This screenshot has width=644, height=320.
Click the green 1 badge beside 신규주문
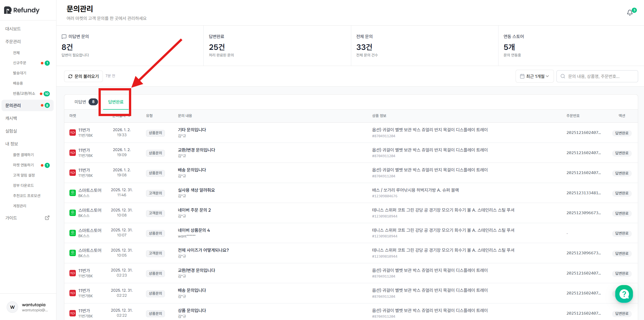coord(47,63)
